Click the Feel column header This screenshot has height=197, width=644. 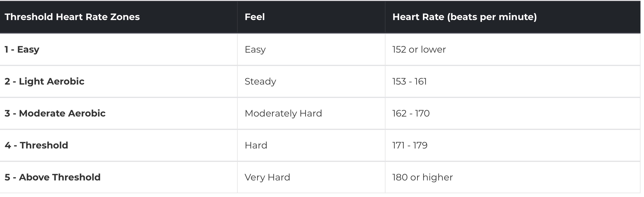point(311,17)
